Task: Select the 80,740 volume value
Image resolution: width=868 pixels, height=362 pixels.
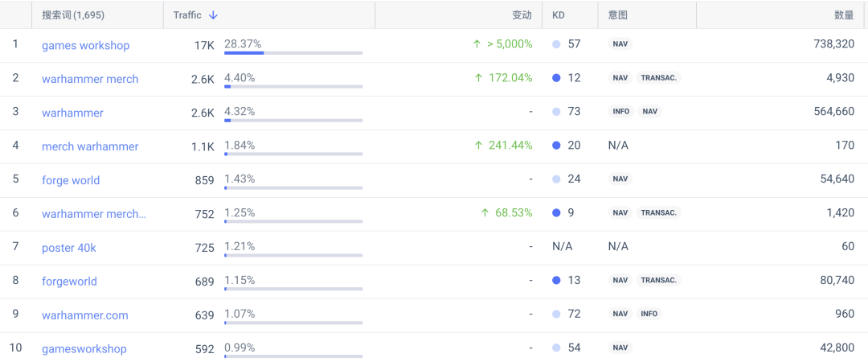Action: (x=837, y=281)
